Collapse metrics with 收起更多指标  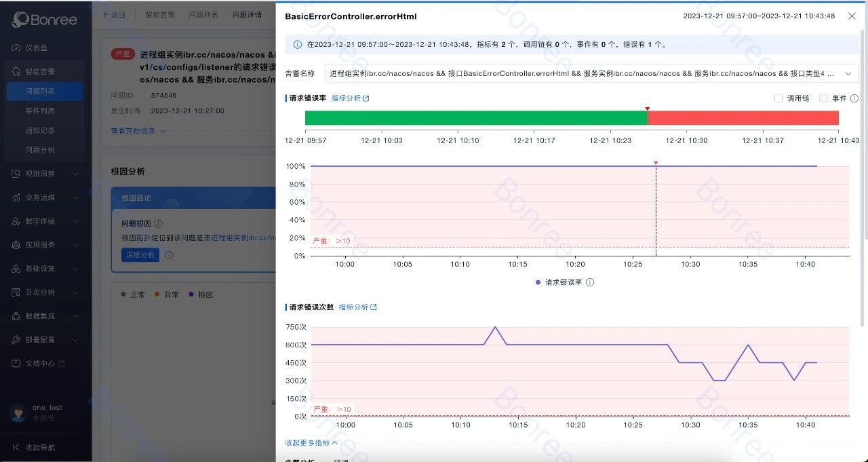click(x=311, y=442)
